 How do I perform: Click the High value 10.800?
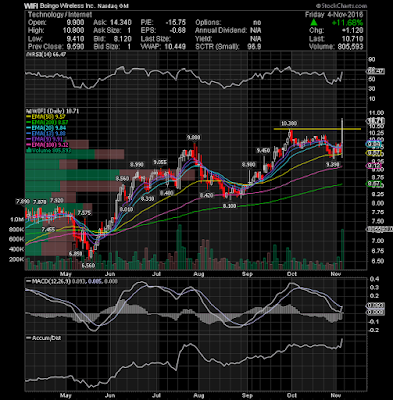coord(73,31)
